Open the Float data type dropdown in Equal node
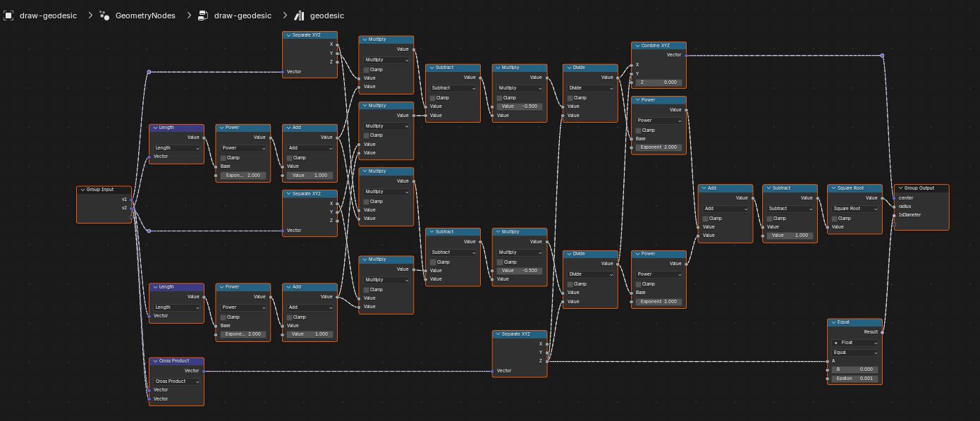This screenshot has height=421, width=980. pos(855,343)
